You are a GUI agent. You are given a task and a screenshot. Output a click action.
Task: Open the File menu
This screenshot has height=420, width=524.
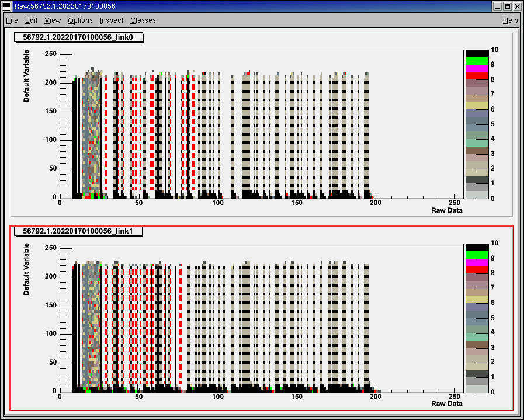[12, 20]
